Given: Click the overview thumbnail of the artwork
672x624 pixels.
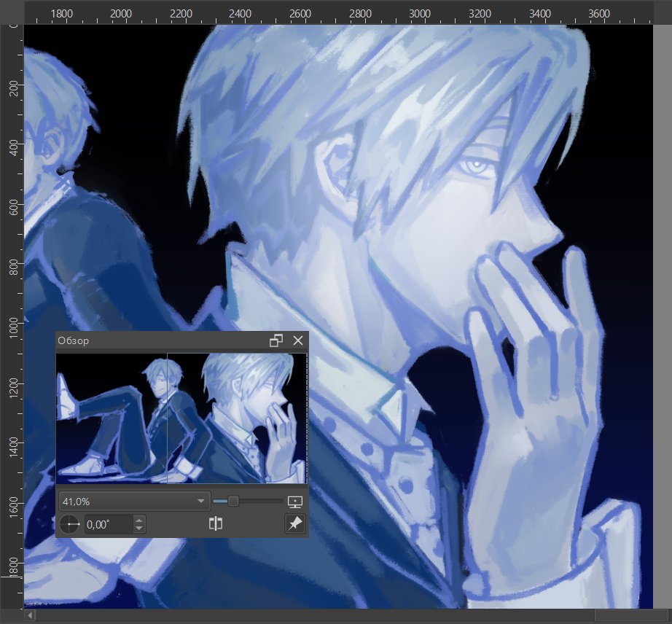Looking at the screenshot, I should click(x=181, y=418).
